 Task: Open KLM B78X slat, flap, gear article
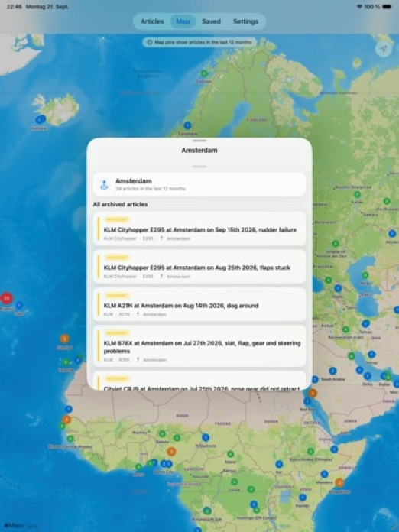click(x=199, y=346)
